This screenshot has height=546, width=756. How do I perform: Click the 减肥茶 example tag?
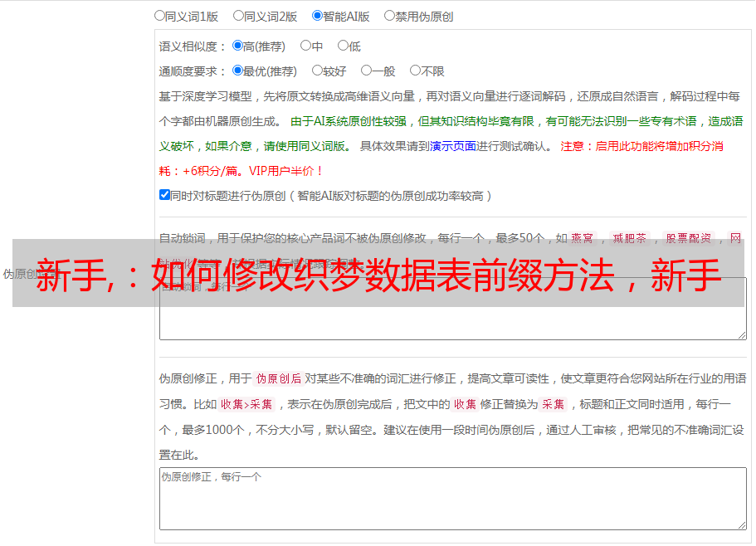tap(630, 238)
